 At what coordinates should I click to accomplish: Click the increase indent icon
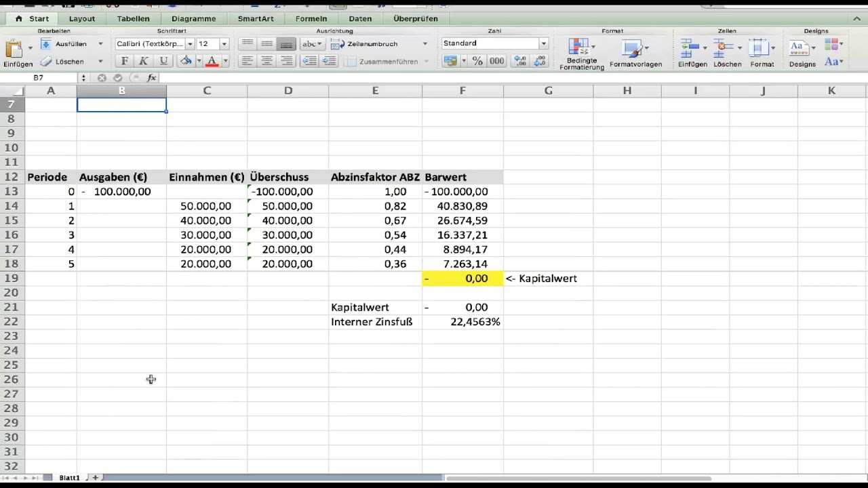coord(329,61)
